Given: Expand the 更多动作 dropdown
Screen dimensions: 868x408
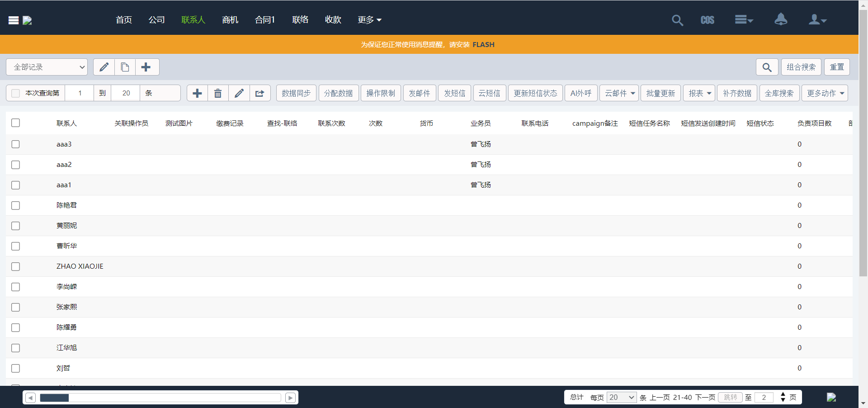Looking at the screenshot, I should click(x=825, y=93).
